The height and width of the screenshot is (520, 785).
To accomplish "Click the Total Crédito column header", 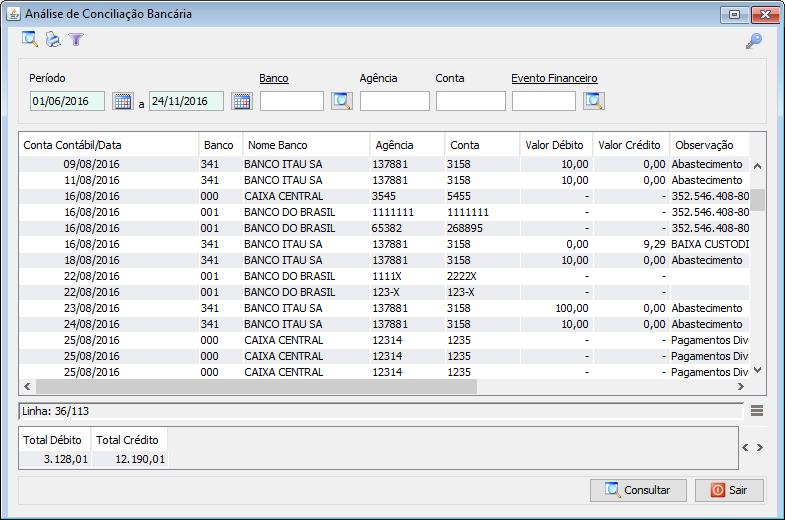I will tap(130, 440).
